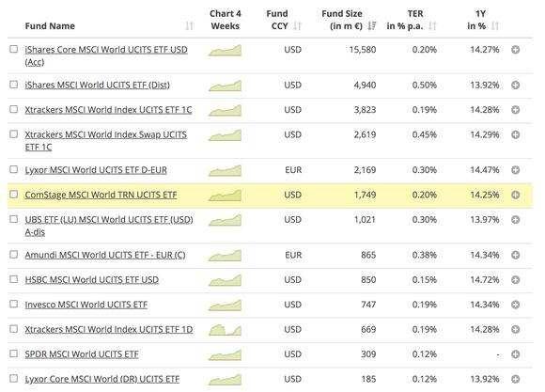Sort by TER arrows
The image size is (545, 392).
[432, 25]
